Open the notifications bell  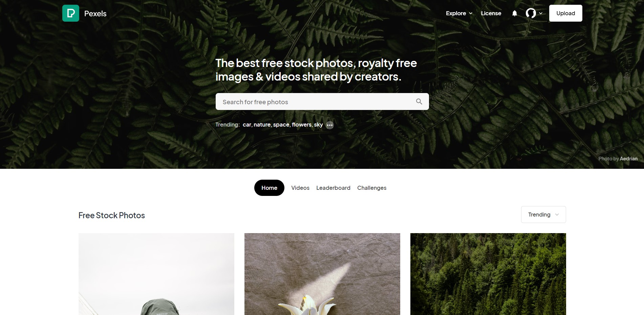515,13
